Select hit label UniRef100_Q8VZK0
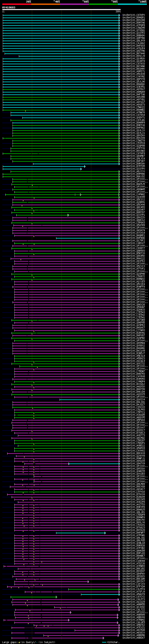The image size is (149, 644). [133, 136]
